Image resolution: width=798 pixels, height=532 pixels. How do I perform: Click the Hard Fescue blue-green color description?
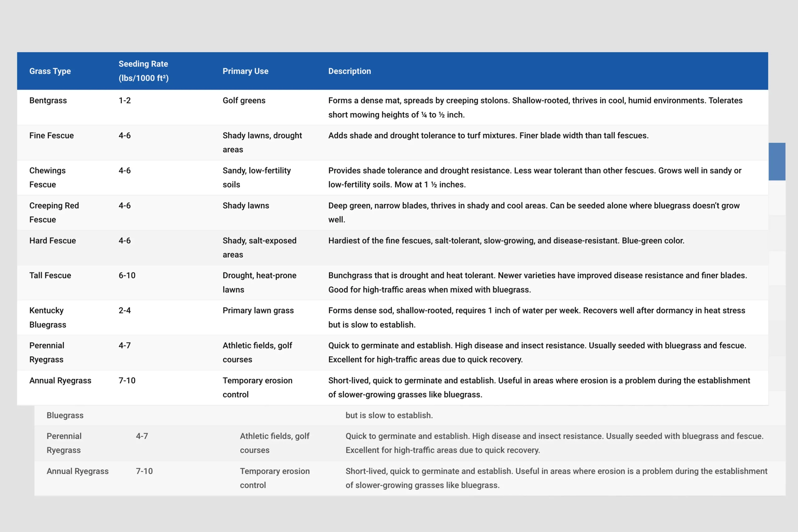pos(506,241)
